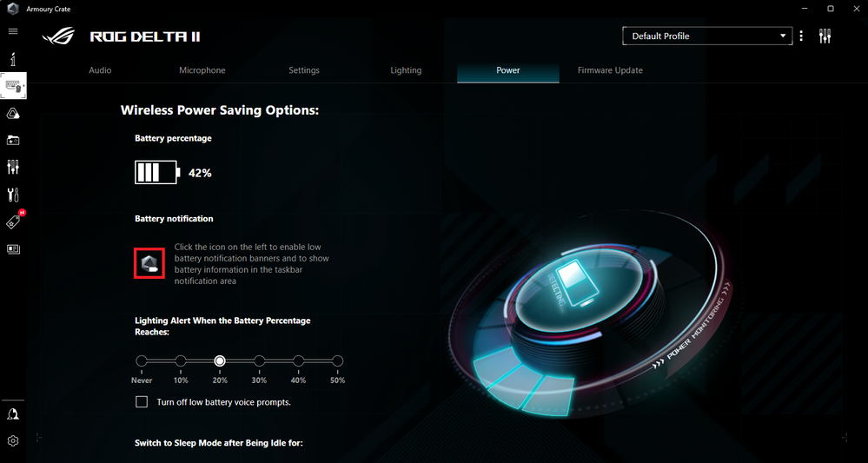Expand the Default Profile dropdown
The height and width of the screenshot is (463, 868).
click(x=707, y=36)
